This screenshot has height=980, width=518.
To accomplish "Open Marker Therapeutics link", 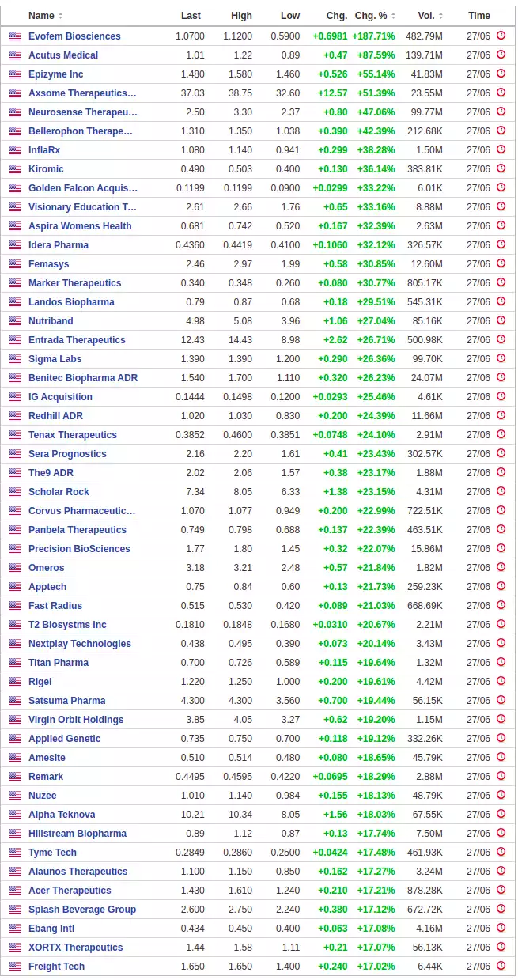I will (x=75, y=283).
